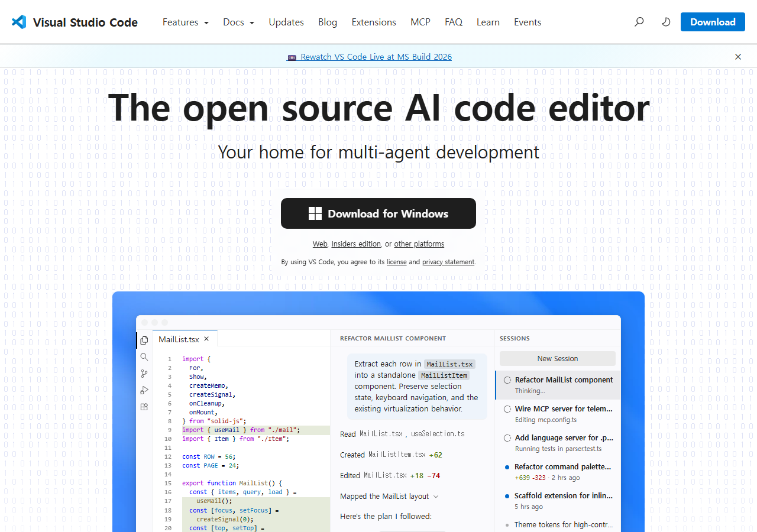
Task: Select the Add language server session
Action: click(558, 443)
